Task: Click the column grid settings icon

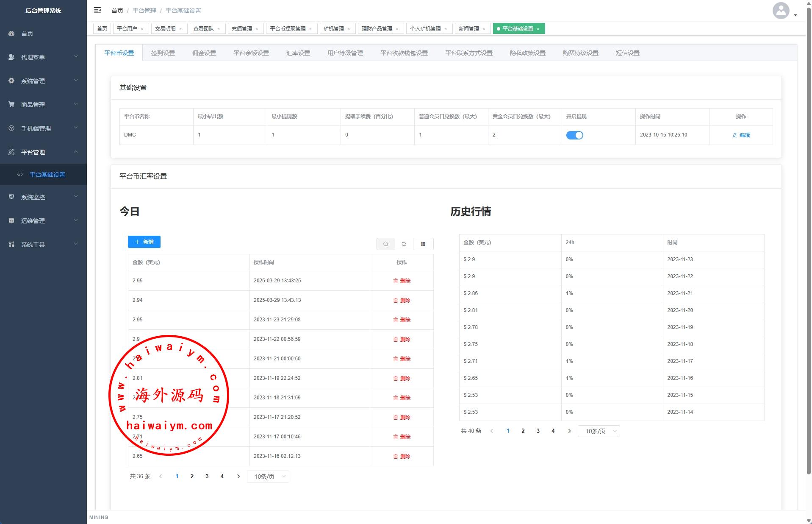Action: [x=423, y=244]
